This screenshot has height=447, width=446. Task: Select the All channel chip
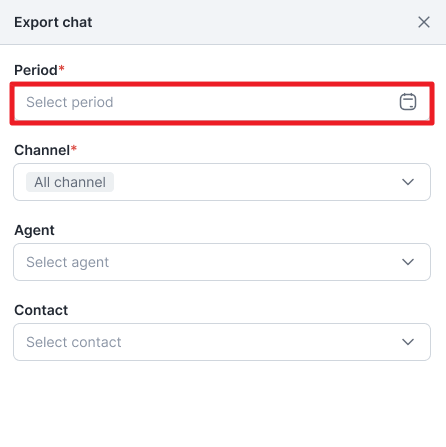tap(70, 182)
